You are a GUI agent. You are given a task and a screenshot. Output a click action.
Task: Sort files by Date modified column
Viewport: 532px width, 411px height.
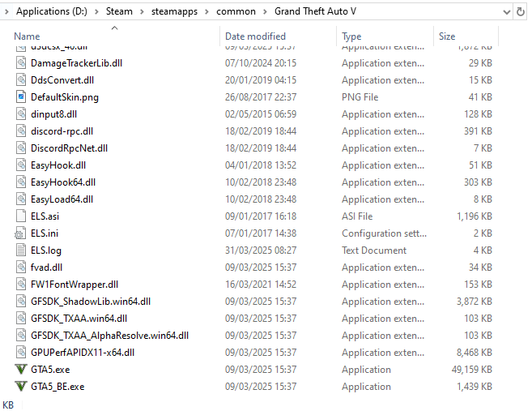click(x=255, y=36)
